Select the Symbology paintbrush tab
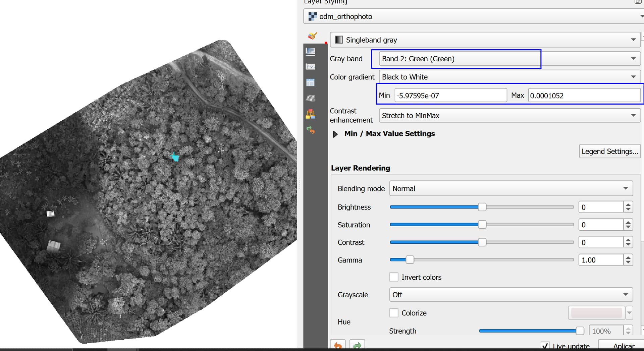Screen dimensions: 644x351 (312, 36)
